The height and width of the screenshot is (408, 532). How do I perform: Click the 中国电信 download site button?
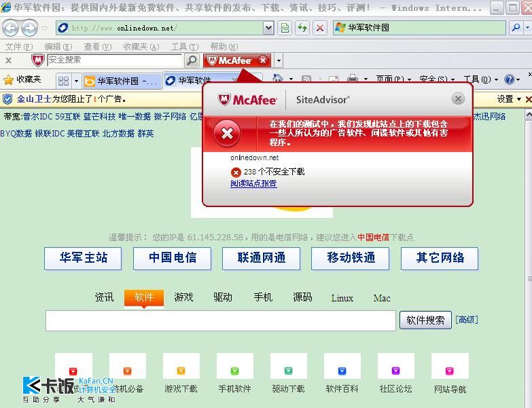172,258
